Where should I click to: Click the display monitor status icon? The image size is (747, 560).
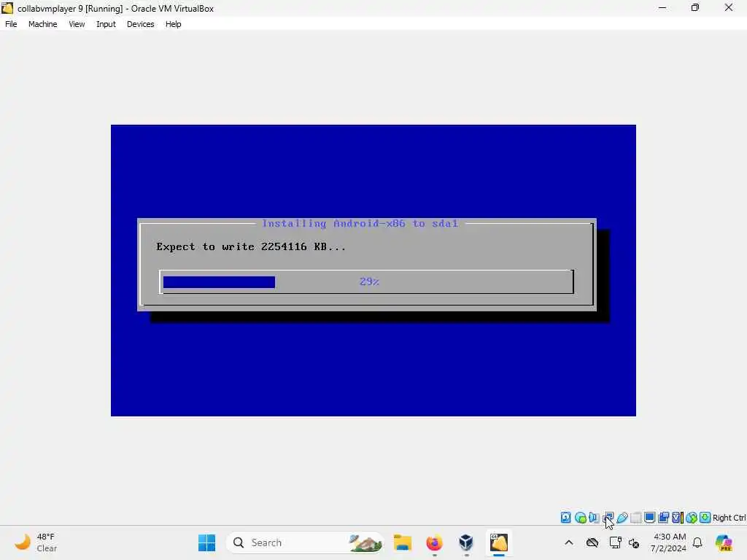pos(649,517)
